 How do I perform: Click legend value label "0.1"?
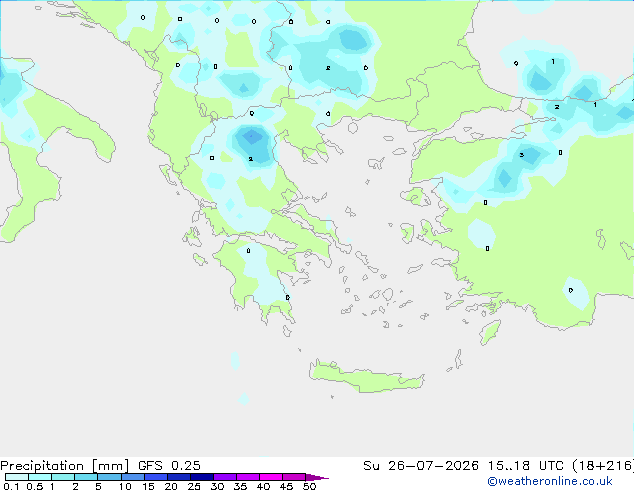pyautogui.click(x=11, y=486)
